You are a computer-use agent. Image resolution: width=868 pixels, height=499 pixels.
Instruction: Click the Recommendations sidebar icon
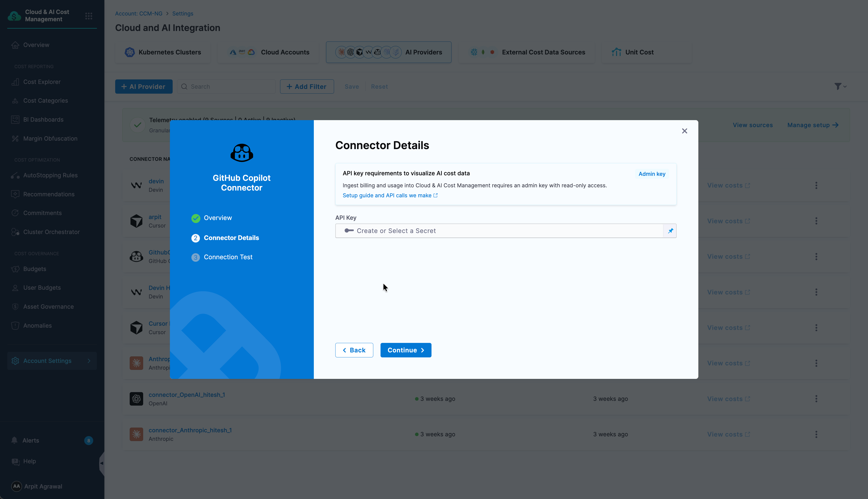[15, 194]
